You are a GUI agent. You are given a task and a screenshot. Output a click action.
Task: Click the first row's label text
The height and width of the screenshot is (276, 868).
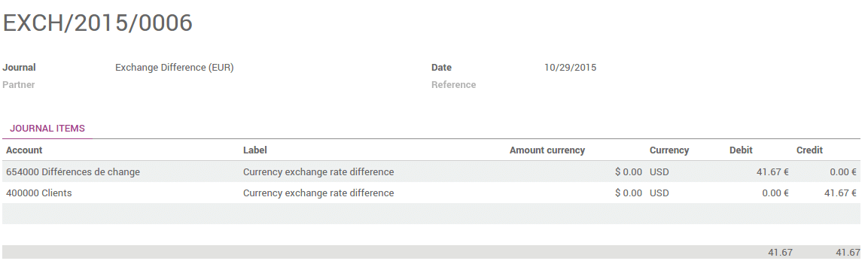pyautogui.click(x=318, y=172)
